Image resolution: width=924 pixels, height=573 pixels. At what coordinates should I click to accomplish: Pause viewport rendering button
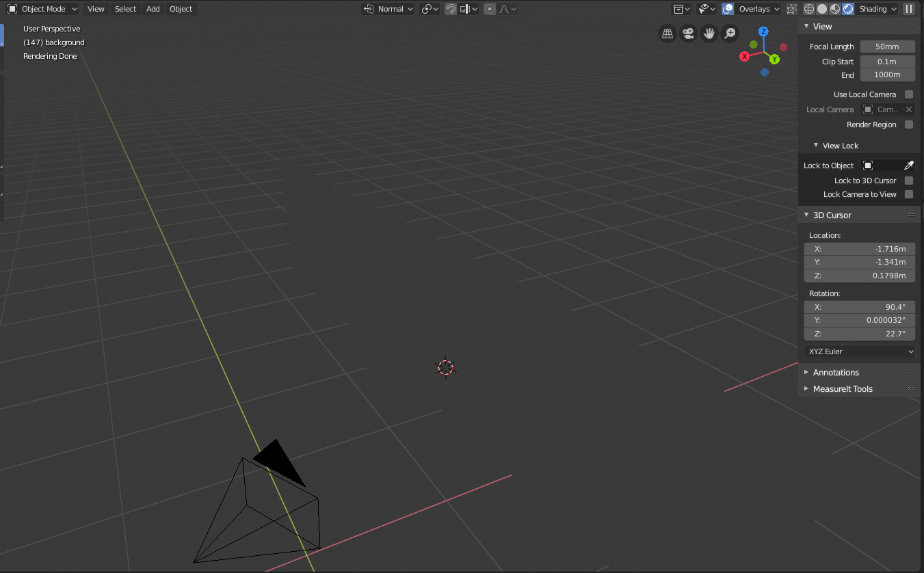(909, 9)
